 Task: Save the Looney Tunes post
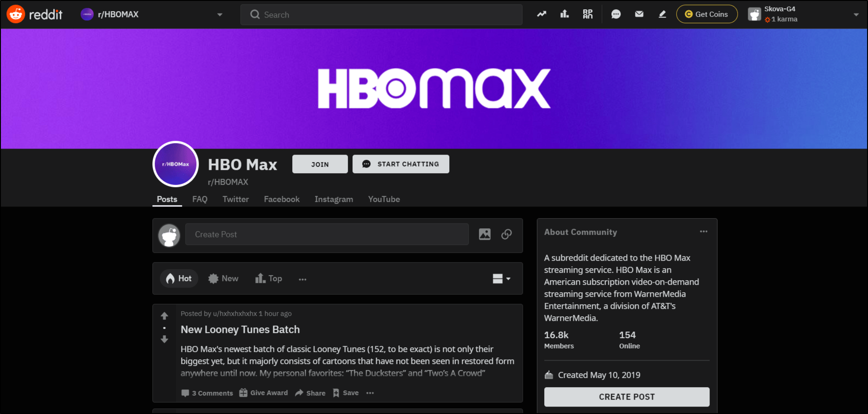[346, 393]
